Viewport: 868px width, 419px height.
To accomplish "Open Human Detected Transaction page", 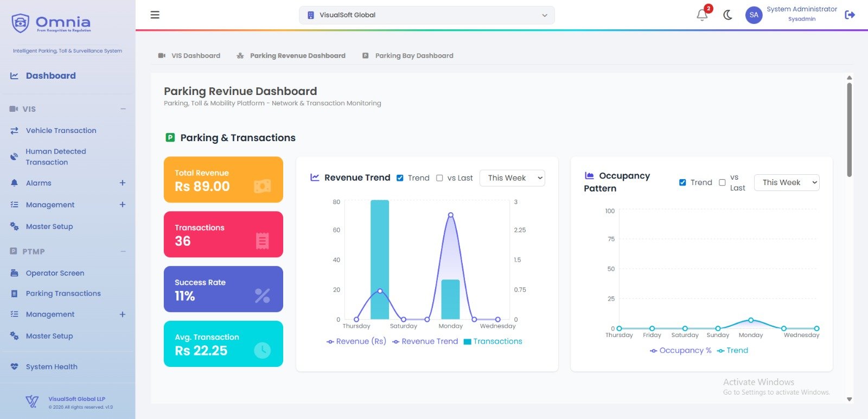I will pos(56,157).
